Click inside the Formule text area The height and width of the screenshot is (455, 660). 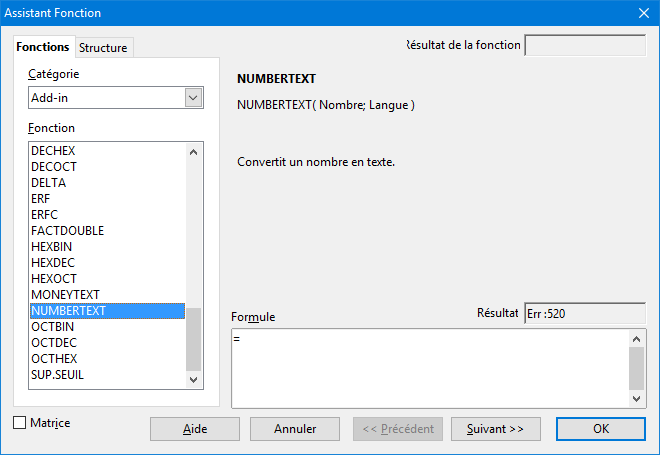click(x=430, y=368)
